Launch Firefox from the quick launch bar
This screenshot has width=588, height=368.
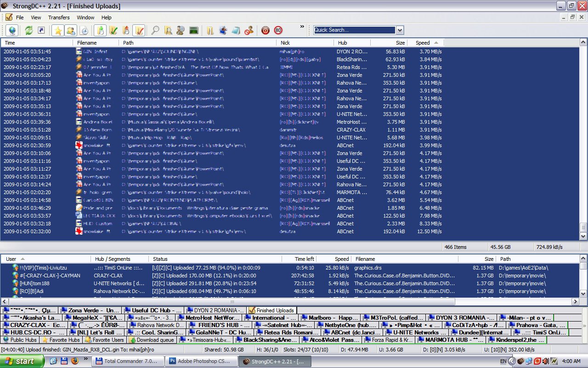coord(74,361)
